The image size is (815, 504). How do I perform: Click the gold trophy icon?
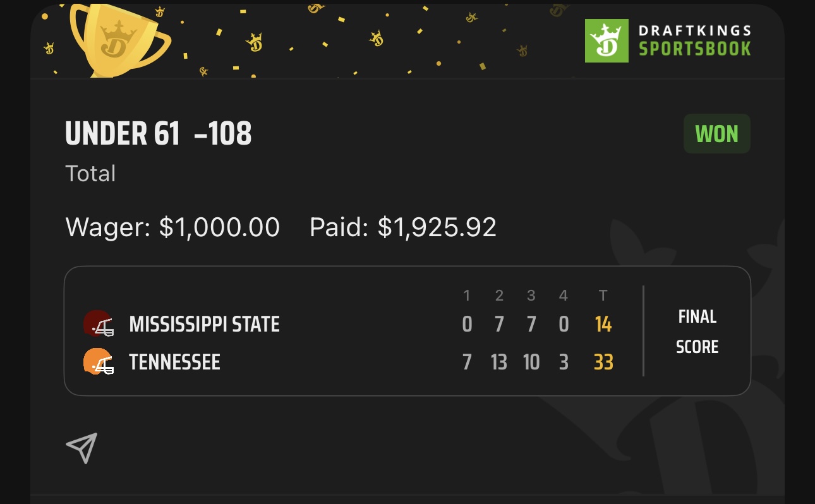[x=119, y=39]
